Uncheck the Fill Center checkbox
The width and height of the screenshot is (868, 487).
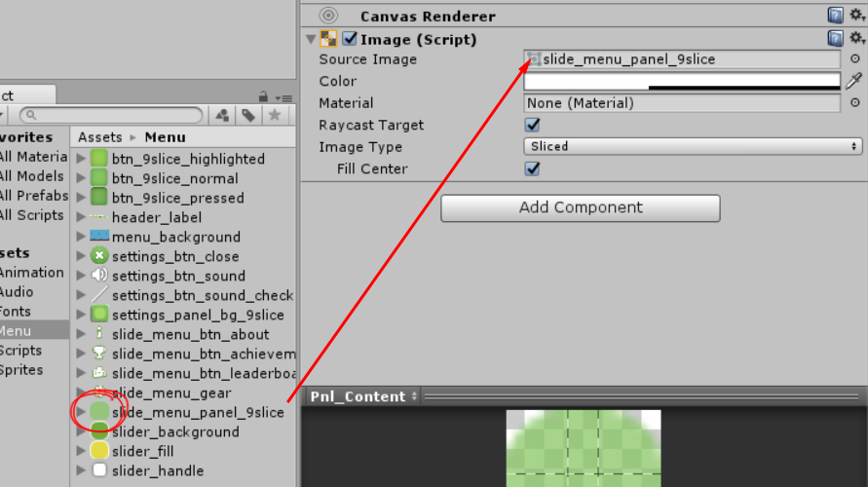pyautogui.click(x=533, y=169)
